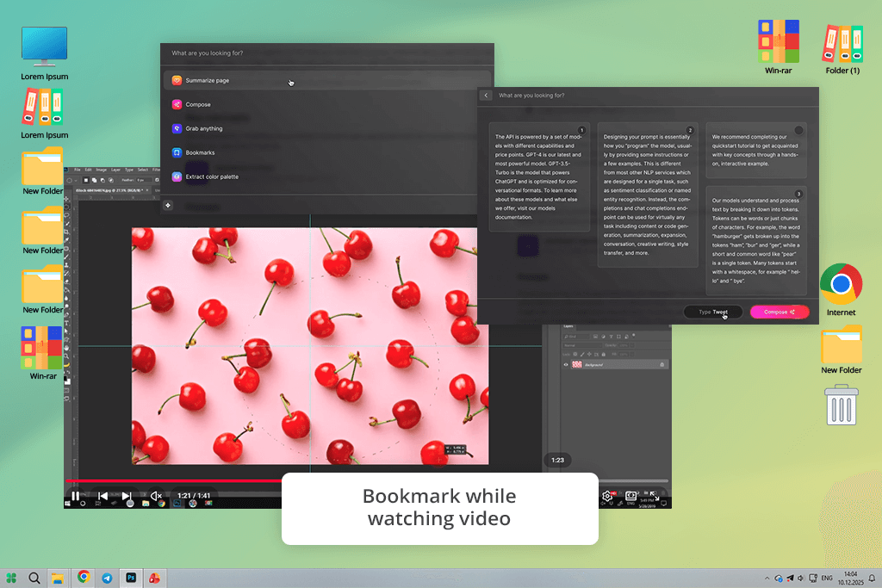Toggle the layer filter switch in Layers panel
Screen dimensions: 882x588
coord(633,335)
